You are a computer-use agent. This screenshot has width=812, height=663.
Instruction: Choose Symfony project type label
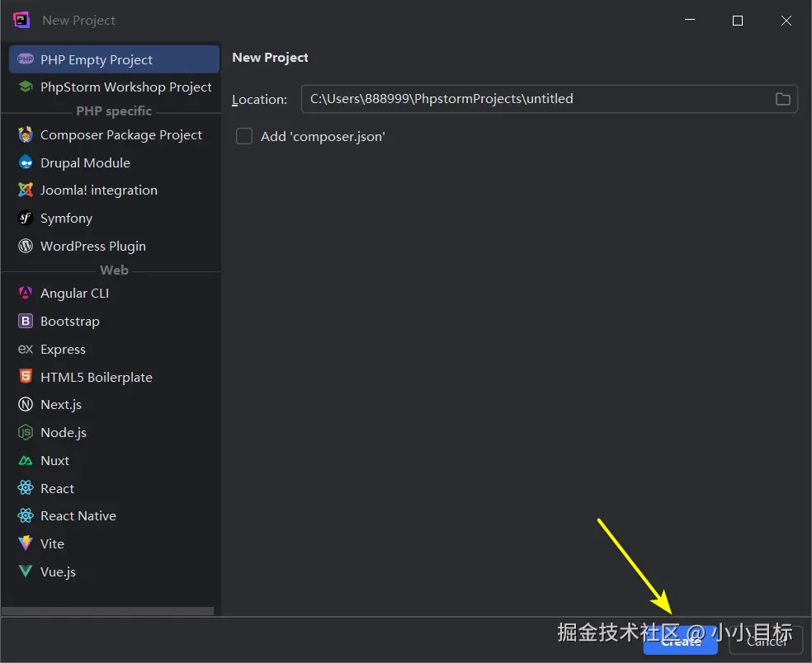tap(66, 219)
